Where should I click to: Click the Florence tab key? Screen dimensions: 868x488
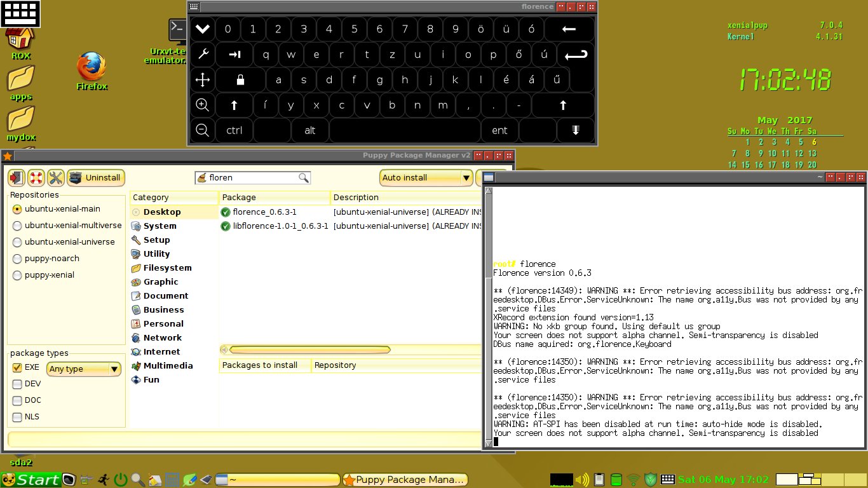click(234, 55)
